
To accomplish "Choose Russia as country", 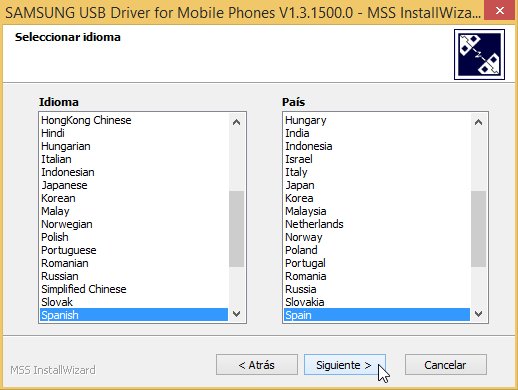I will click(377, 289).
